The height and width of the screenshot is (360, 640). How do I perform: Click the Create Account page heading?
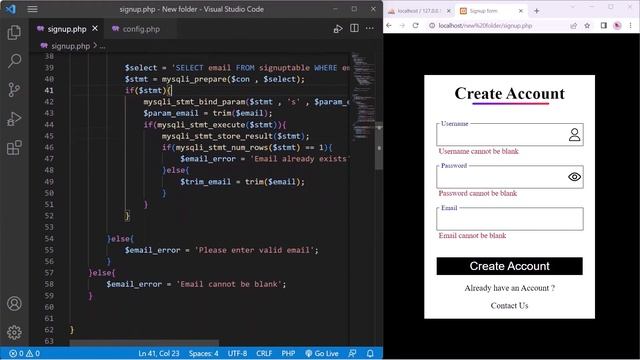[x=509, y=93]
